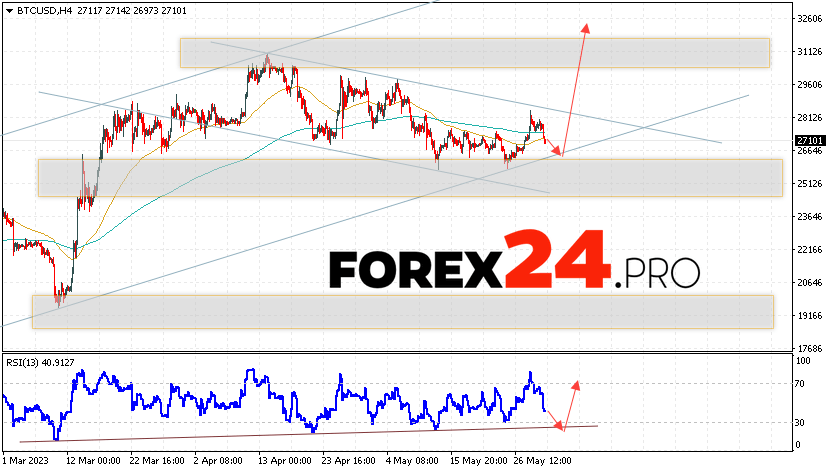Click the large red upward forecast arrowhead
The height and width of the screenshot is (472, 833).
point(584,27)
